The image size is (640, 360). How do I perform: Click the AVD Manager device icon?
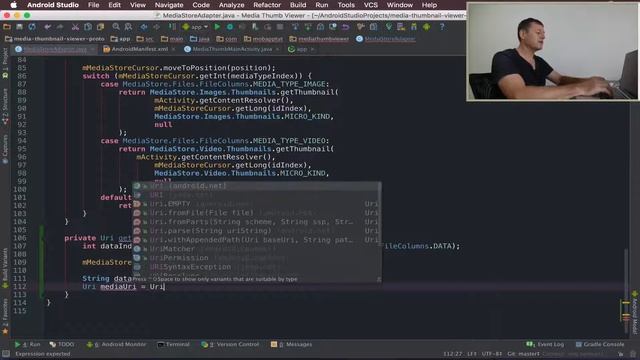coord(401,27)
